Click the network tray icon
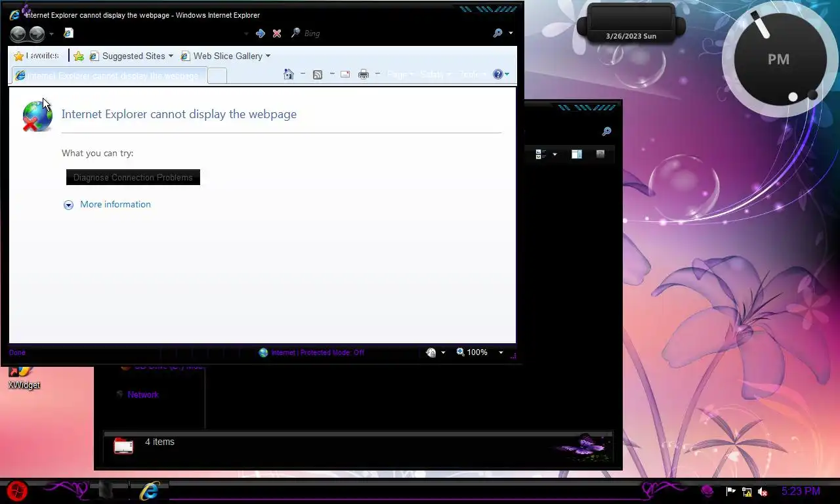Screen dimensions: 840x504 (747, 492)
